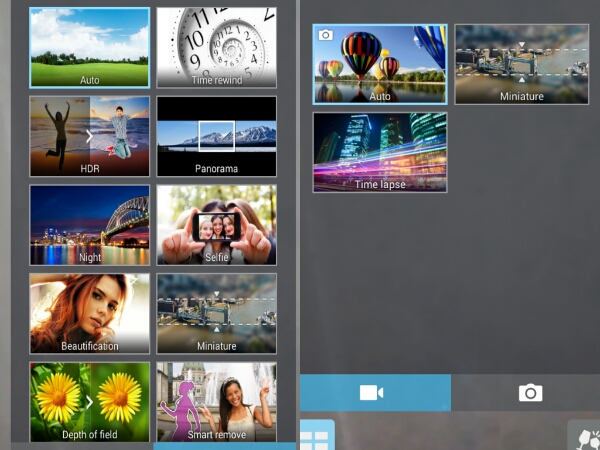
Task: Switch to Night camera mode
Action: 90,225
